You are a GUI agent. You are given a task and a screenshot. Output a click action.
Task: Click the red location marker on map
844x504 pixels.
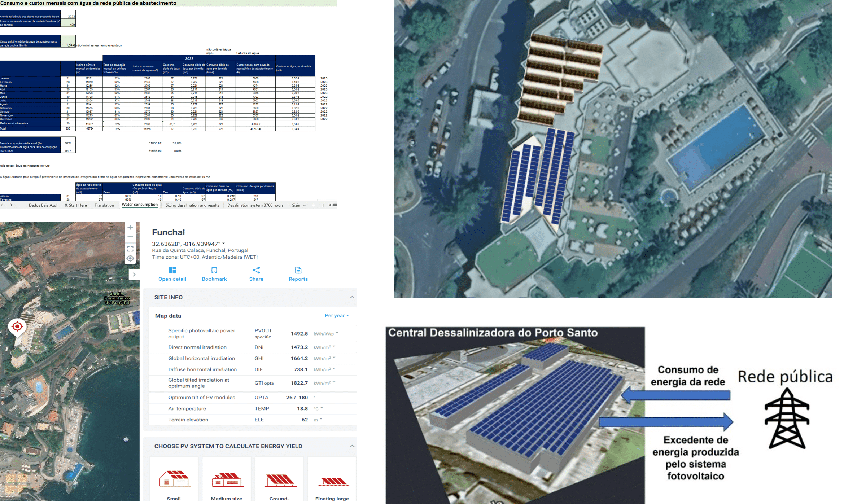click(17, 326)
